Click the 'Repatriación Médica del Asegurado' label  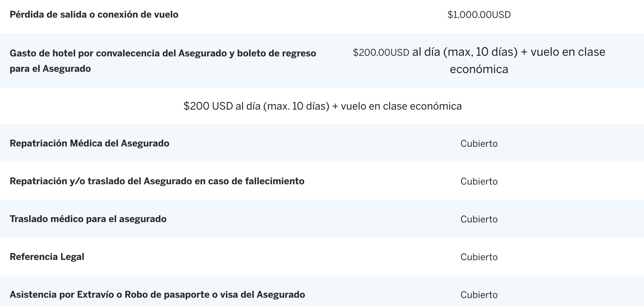[x=89, y=143]
